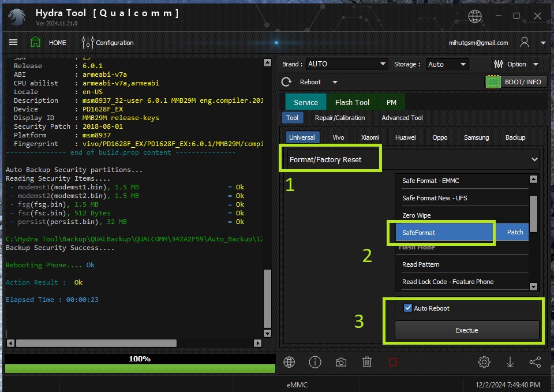Select the Oppo brand tab
554x392 pixels.
point(440,137)
